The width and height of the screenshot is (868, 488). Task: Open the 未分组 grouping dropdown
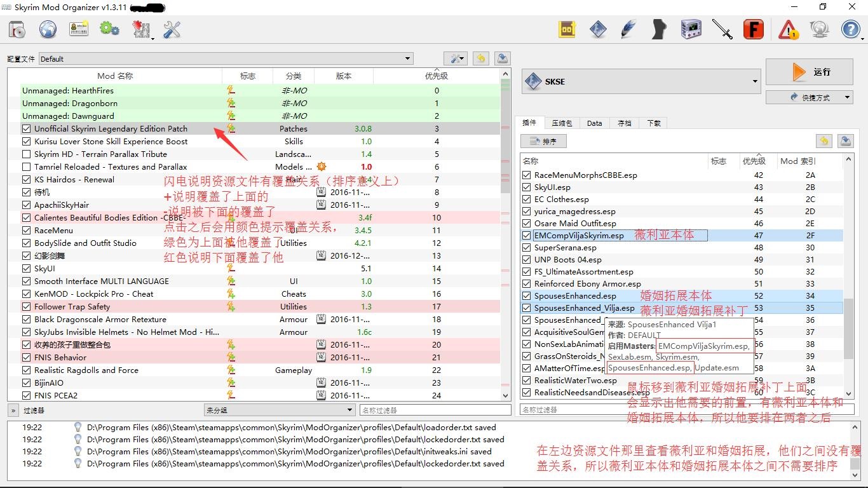click(279, 410)
